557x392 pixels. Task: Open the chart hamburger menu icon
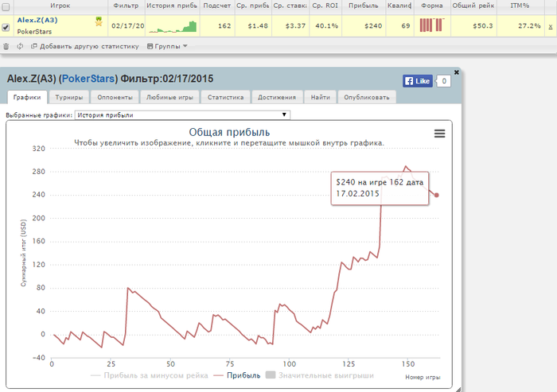click(x=439, y=134)
